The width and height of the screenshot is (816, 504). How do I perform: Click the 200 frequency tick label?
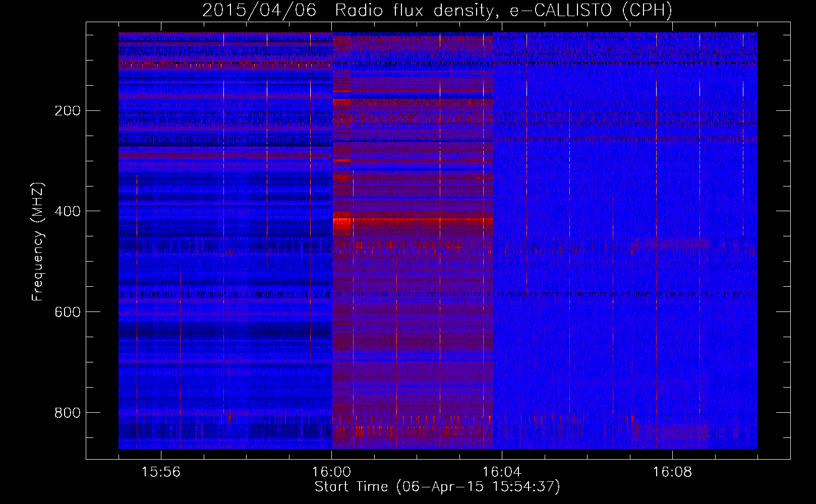68,111
